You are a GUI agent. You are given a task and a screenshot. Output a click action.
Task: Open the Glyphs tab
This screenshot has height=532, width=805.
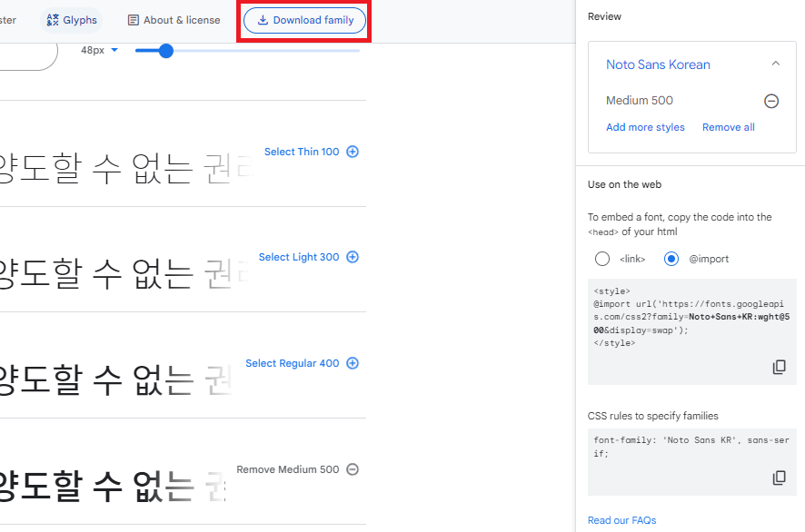click(72, 20)
